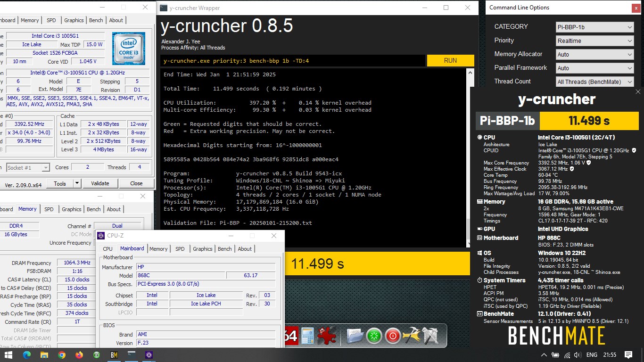The height and width of the screenshot is (362, 644).
Task: Open the Windows Start menu
Action: point(9,355)
